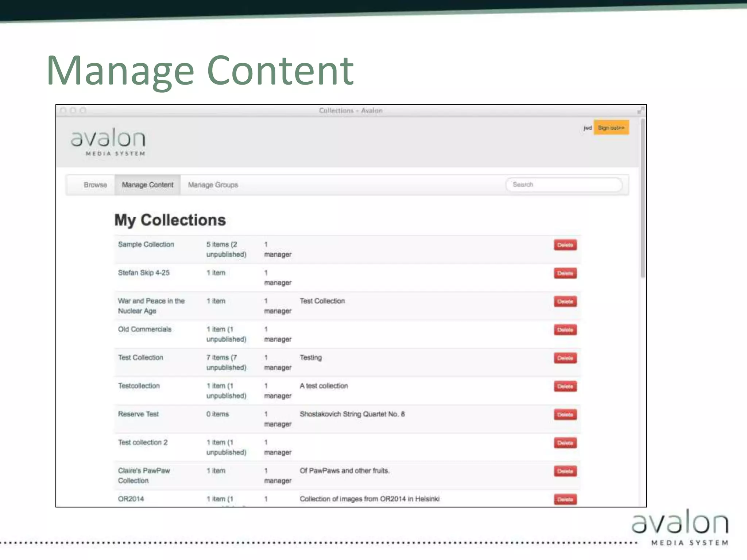Open War and Peace in the Nuclear Age
Screen dimensions: 747x560
click(151, 306)
